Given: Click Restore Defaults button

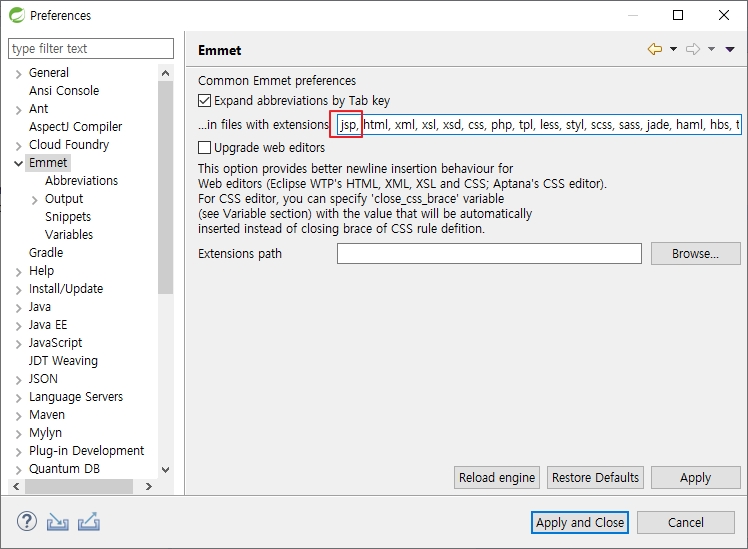Looking at the screenshot, I should coord(595,477).
